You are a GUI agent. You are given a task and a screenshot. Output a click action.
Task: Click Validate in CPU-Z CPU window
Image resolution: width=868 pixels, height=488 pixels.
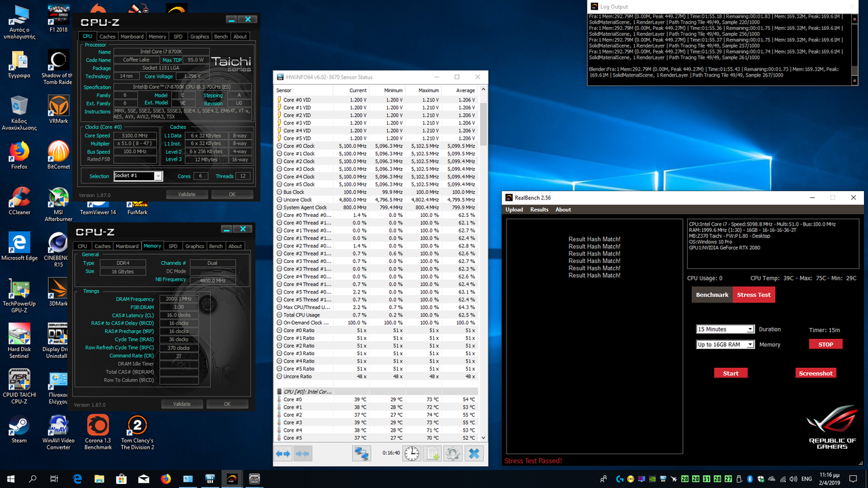(186, 194)
